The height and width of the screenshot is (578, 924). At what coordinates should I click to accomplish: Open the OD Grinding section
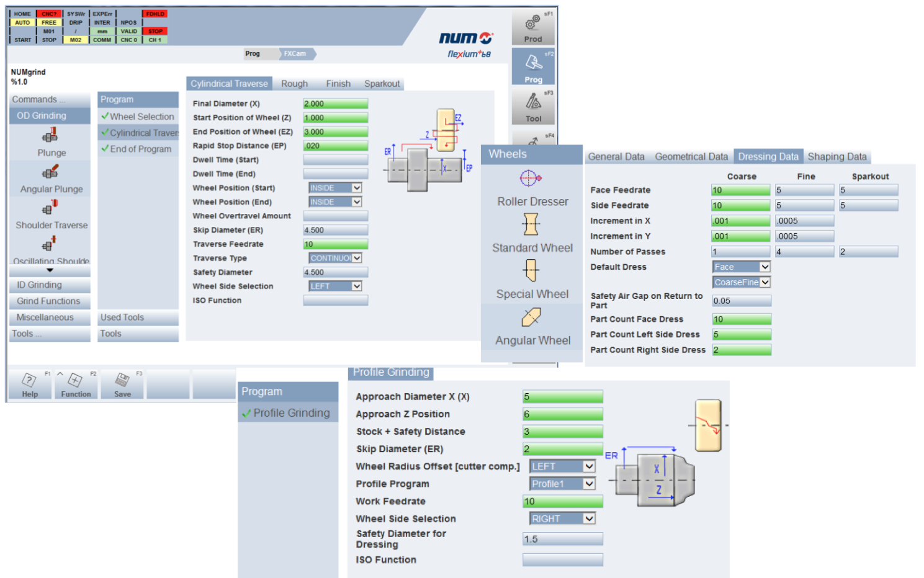coord(50,116)
